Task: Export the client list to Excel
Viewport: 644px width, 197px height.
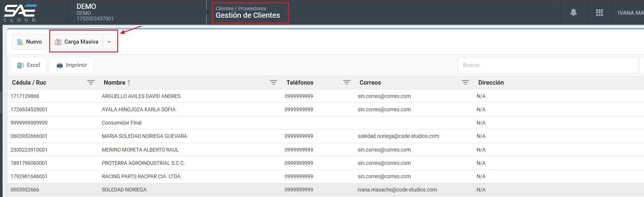Action: click(28, 65)
